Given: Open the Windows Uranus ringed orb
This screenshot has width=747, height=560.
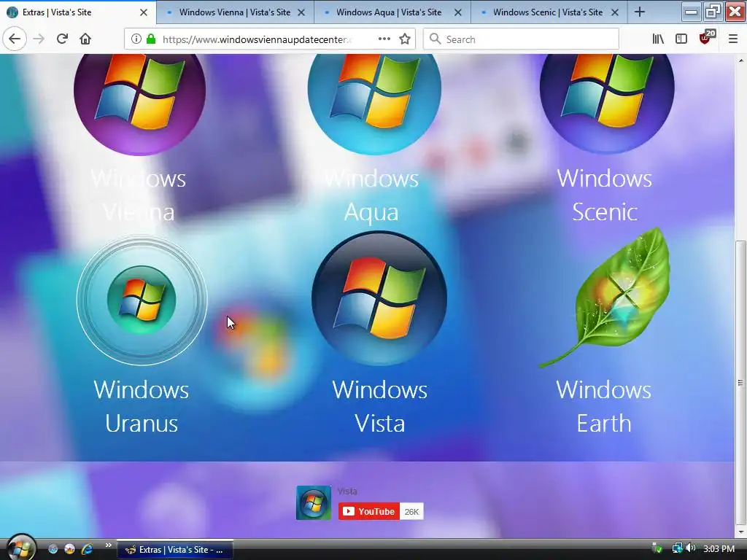Looking at the screenshot, I should (x=142, y=300).
